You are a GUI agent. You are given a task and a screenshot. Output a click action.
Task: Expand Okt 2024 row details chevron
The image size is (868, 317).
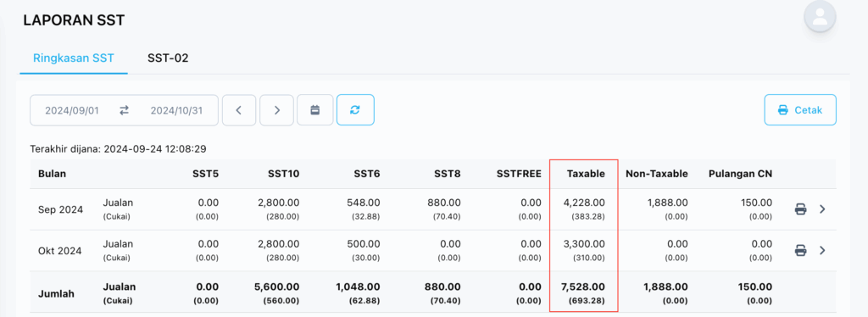click(x=822, y=251)
